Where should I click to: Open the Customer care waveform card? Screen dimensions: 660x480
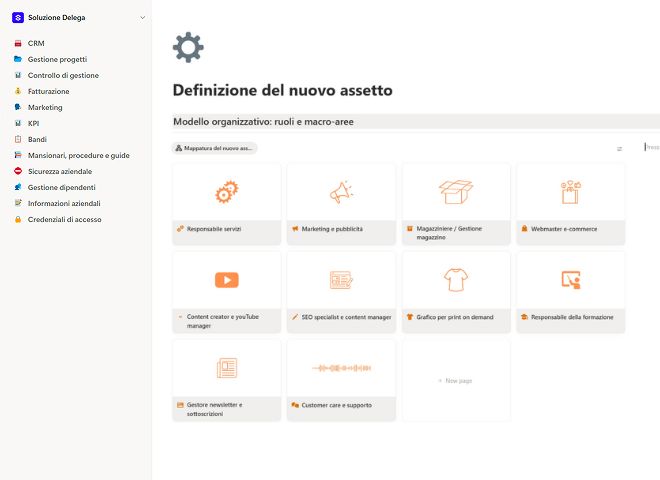(341, 368)
